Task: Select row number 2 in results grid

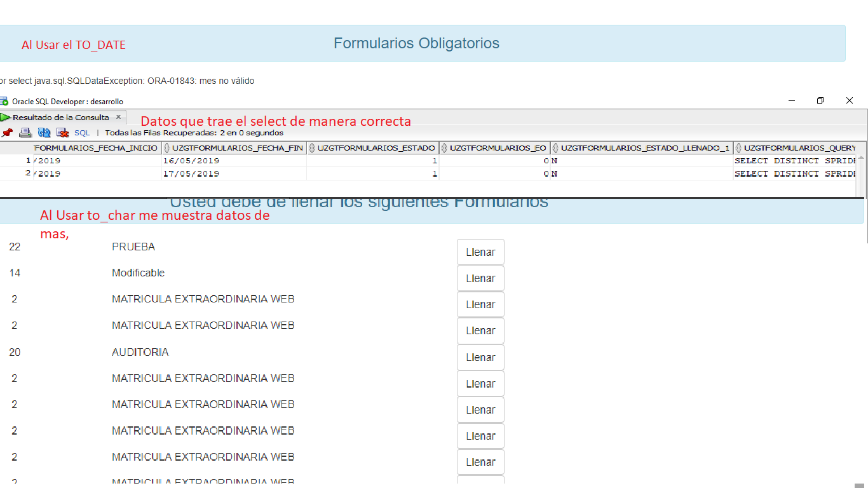Action: point(28,173)
